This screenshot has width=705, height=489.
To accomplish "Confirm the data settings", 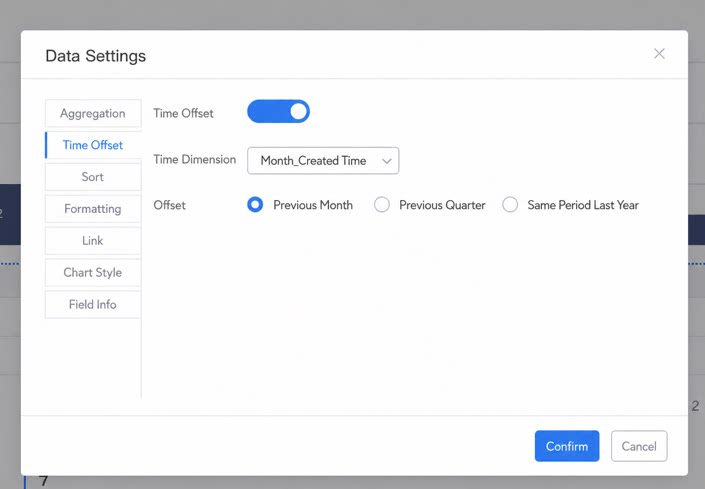I will [567, 446].
